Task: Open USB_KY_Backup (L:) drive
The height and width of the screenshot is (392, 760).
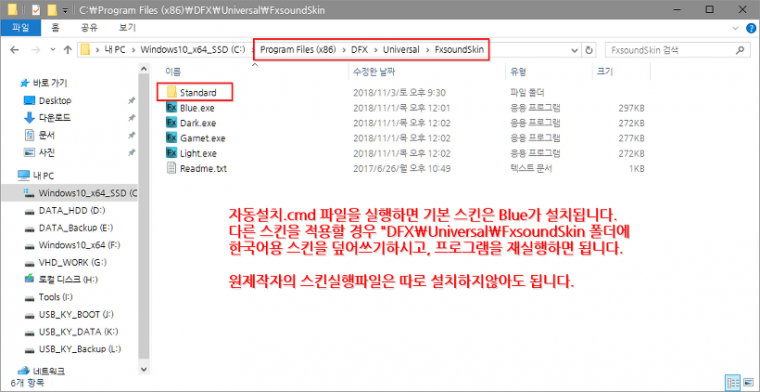Action: 80,349
